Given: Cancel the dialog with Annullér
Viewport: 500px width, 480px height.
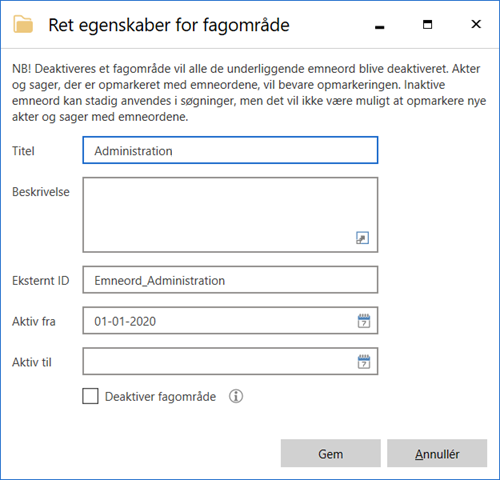Looking at the screenshot, I should tap(437, 453).
